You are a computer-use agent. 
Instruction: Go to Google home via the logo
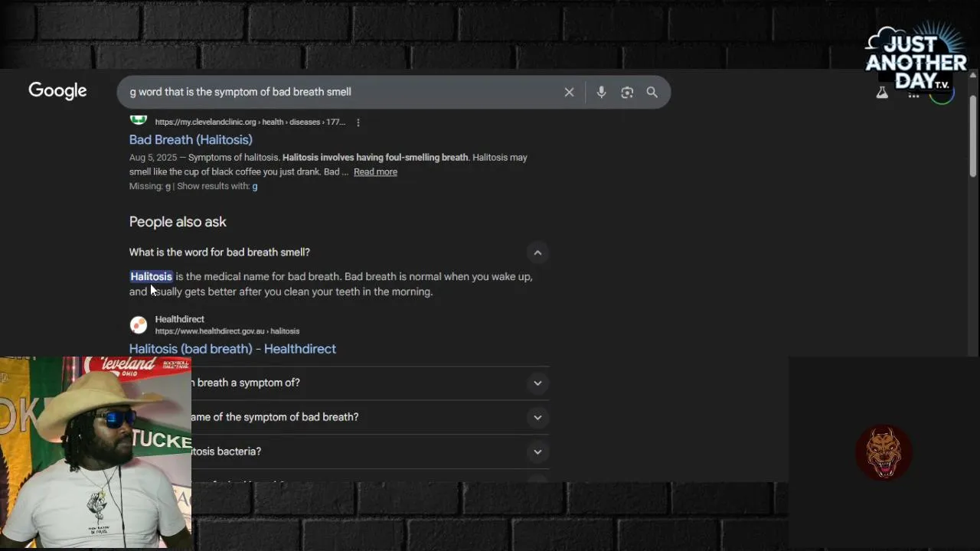(57, 91)
